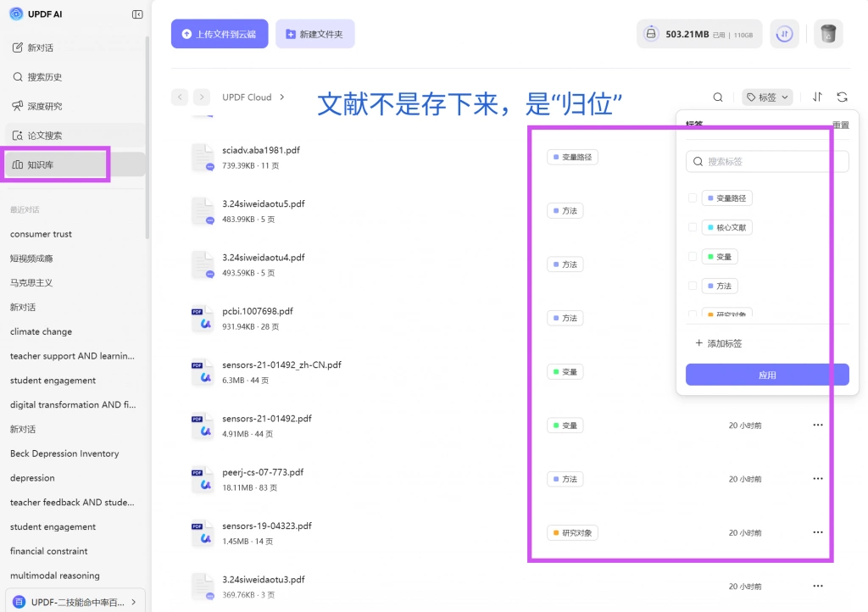Click the sidebar vertical scrollbar

tap(147, 138)
